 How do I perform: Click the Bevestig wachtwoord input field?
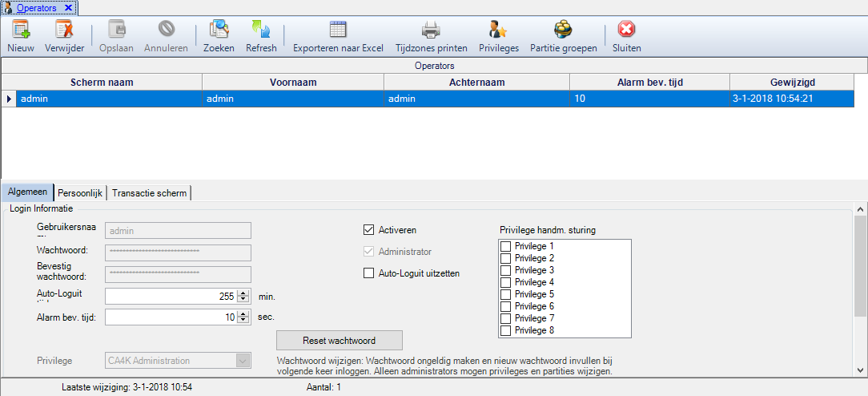click(x=178, y=274)
